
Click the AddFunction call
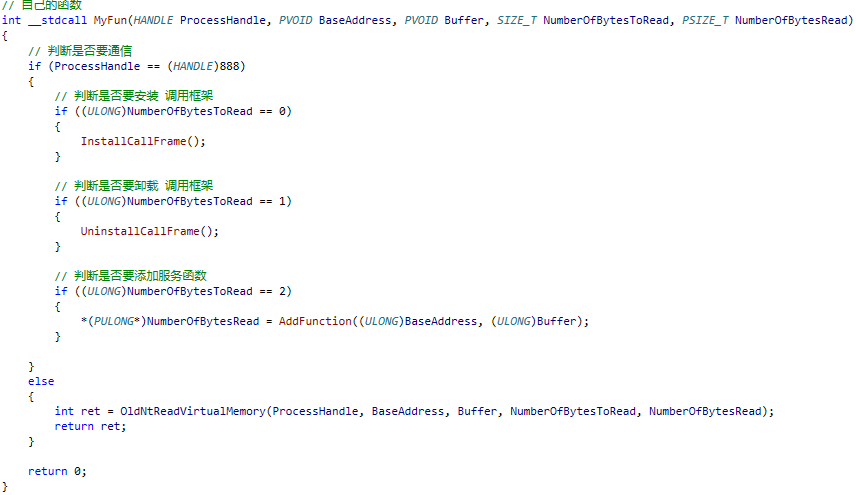(x=315, y=321)
